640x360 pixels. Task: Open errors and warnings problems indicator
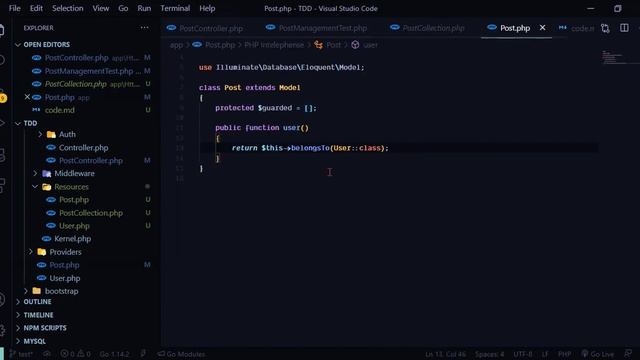point(76,354)
